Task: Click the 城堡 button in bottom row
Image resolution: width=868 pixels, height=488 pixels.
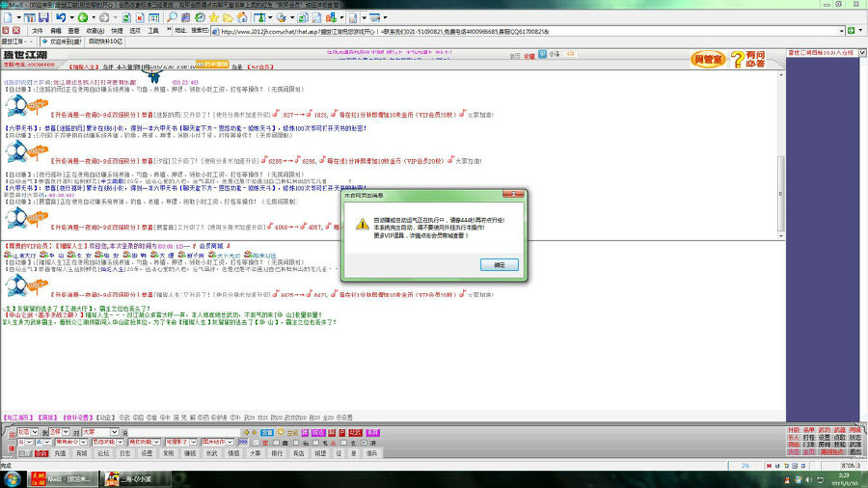Action: click(x=320, y=453)
